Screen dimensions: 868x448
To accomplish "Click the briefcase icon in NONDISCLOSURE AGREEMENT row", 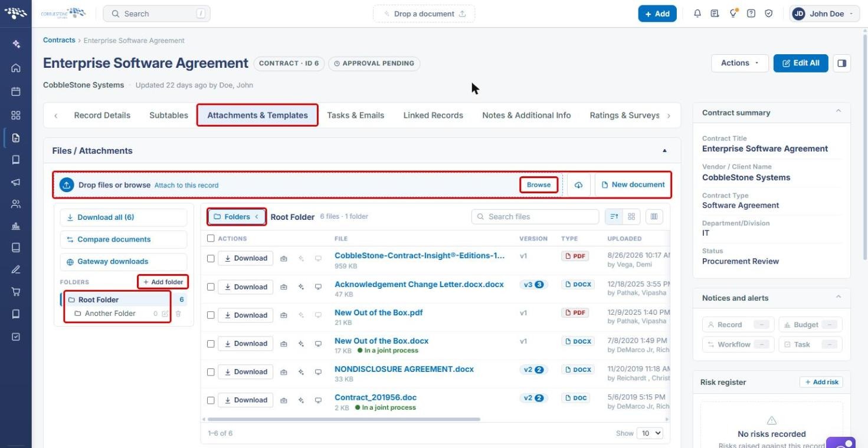I will 284,372.
